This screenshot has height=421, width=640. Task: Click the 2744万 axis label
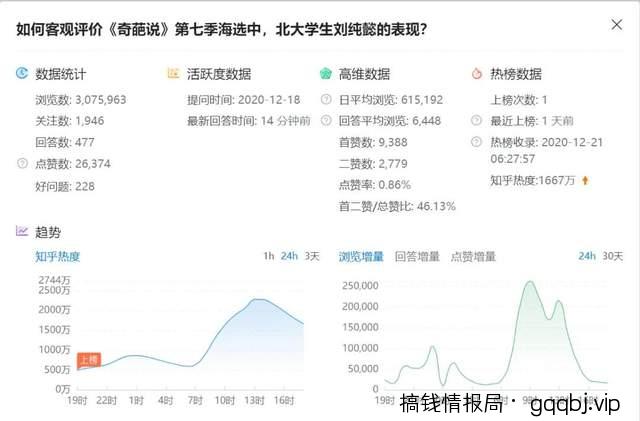tap(55, 280)
